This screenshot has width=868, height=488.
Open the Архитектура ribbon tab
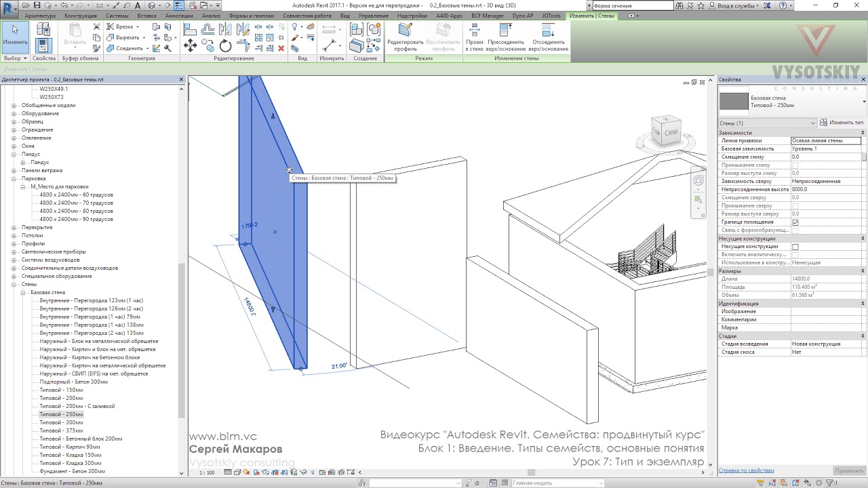tap(40, 16)
